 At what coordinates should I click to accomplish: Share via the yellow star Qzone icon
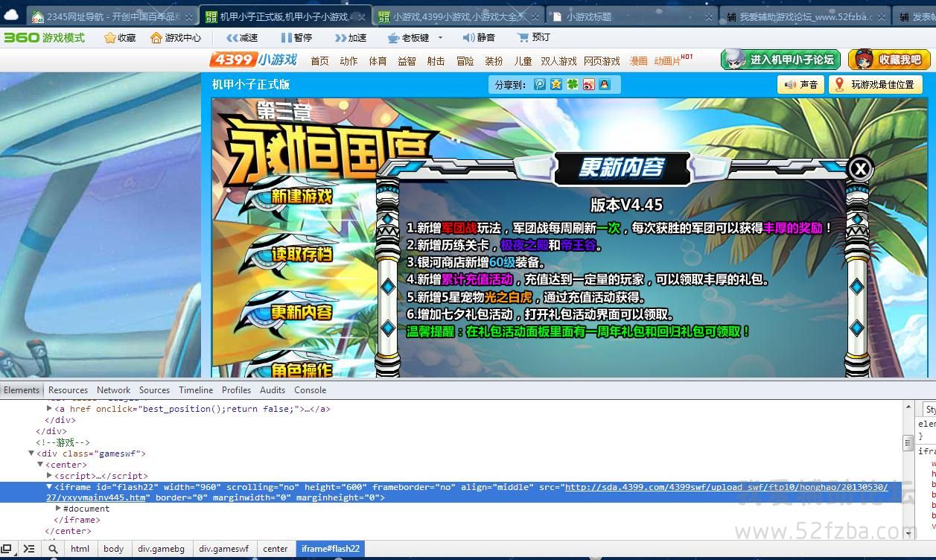coord(556,85)
